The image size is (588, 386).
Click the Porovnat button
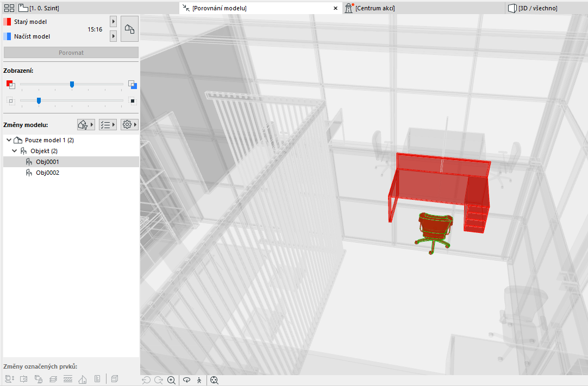71,53
